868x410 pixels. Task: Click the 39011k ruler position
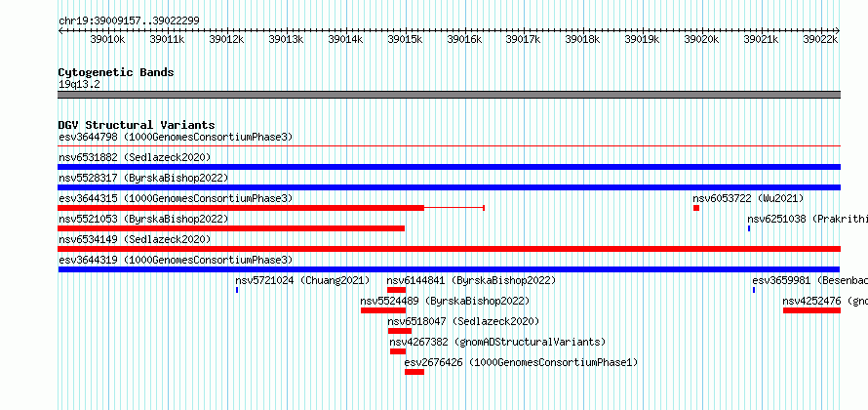(167, 39)
